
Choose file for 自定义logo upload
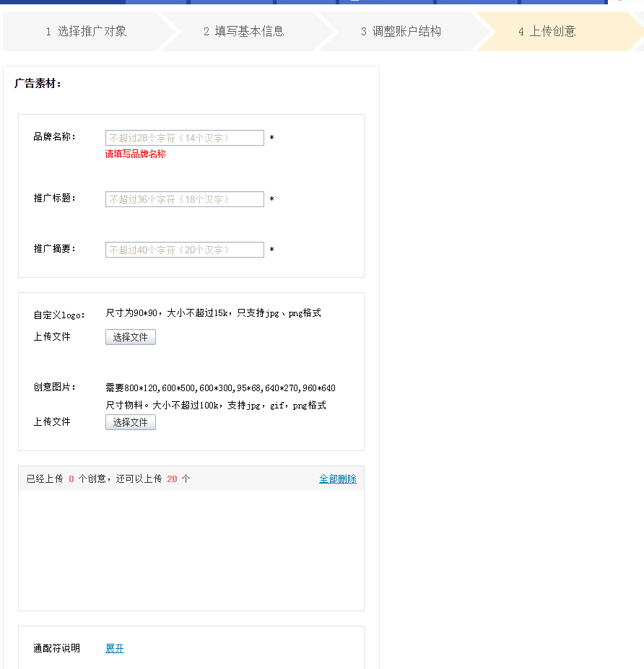(x=130, y=337)
